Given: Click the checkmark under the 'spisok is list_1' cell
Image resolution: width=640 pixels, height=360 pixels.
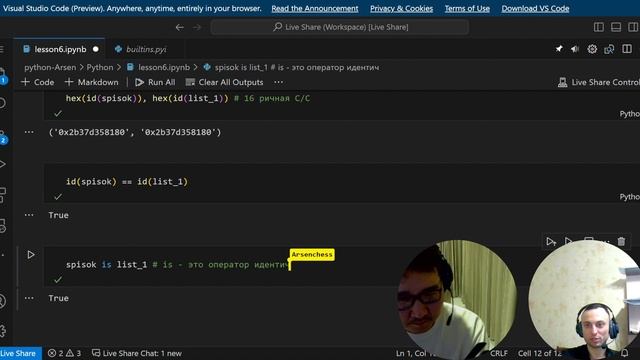Looking at the screenshot, I should (58, 280).
